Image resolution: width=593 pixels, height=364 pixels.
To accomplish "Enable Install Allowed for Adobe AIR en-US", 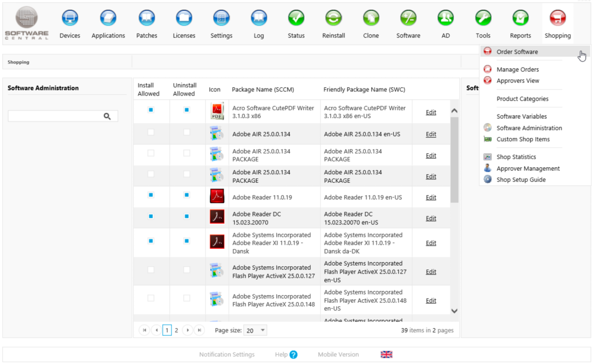I will [x=151, y=133].
